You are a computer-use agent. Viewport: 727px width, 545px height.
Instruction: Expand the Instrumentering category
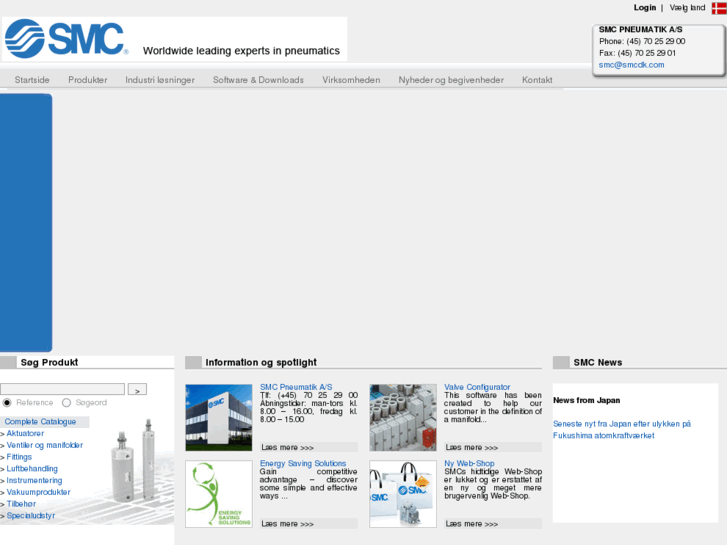tap(34, 481)
